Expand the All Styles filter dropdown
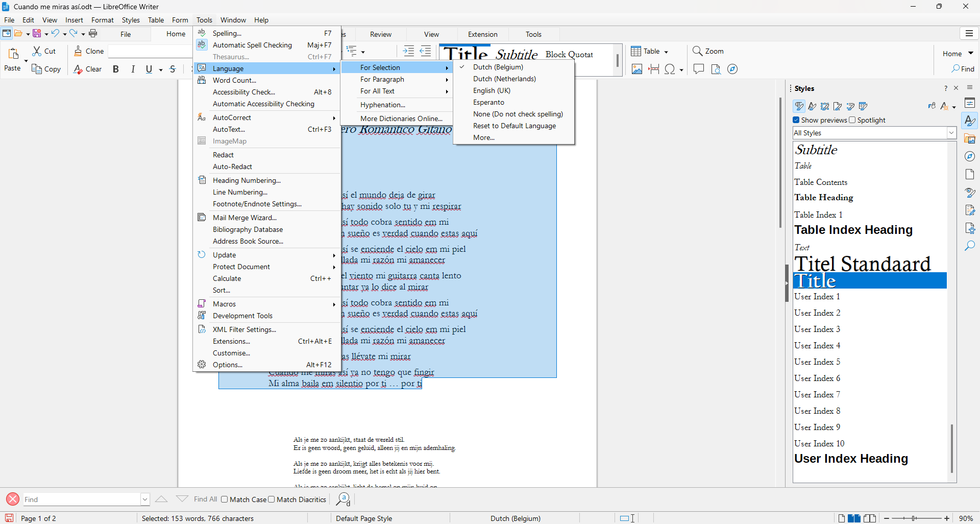 pos(951,133)
